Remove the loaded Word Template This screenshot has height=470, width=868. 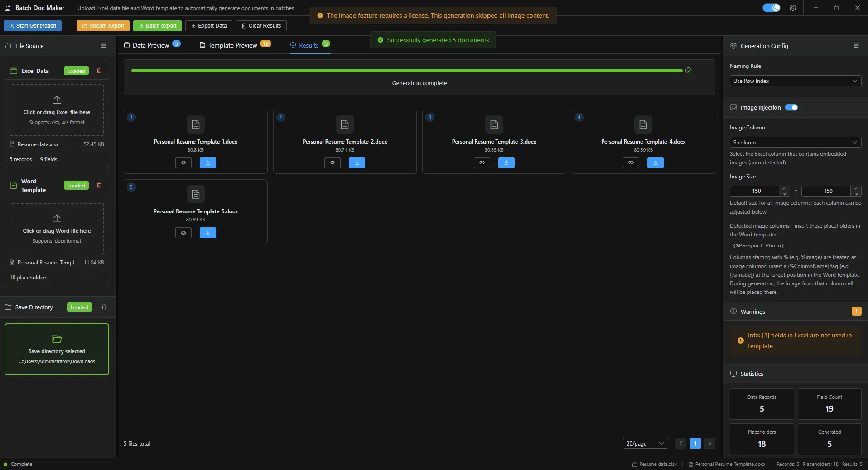pos(99,185)
